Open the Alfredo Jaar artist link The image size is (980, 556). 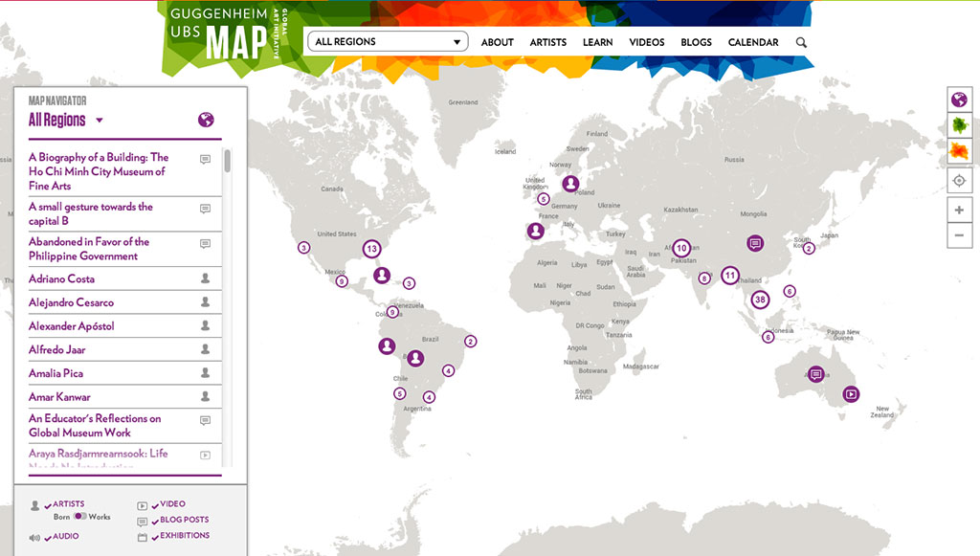56,350
